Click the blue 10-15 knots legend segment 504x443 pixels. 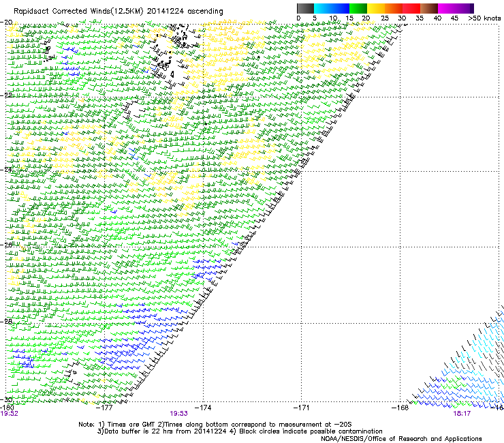point(341,8)
